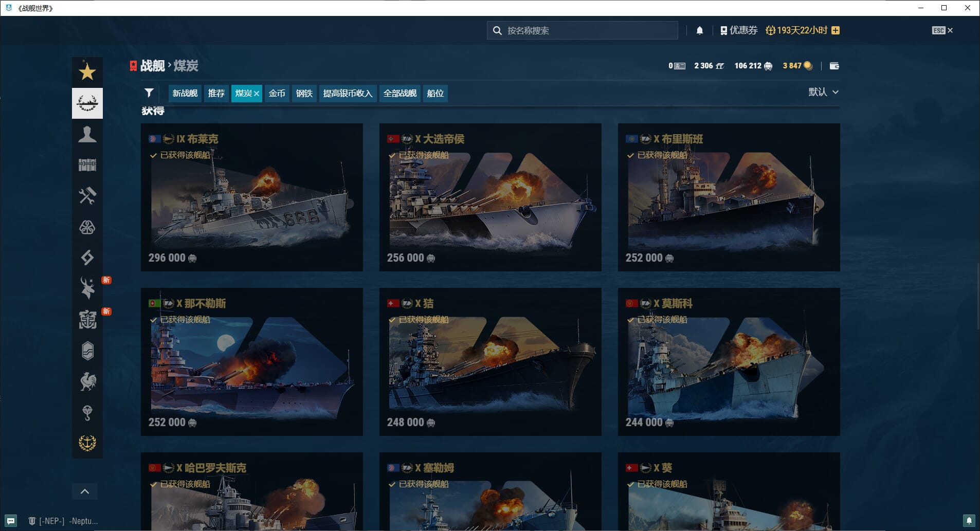Open the rooster emblem sidebar category
The width and height of the screenshot is (980, 531).
pyautogui.click(x=87, y=381)
